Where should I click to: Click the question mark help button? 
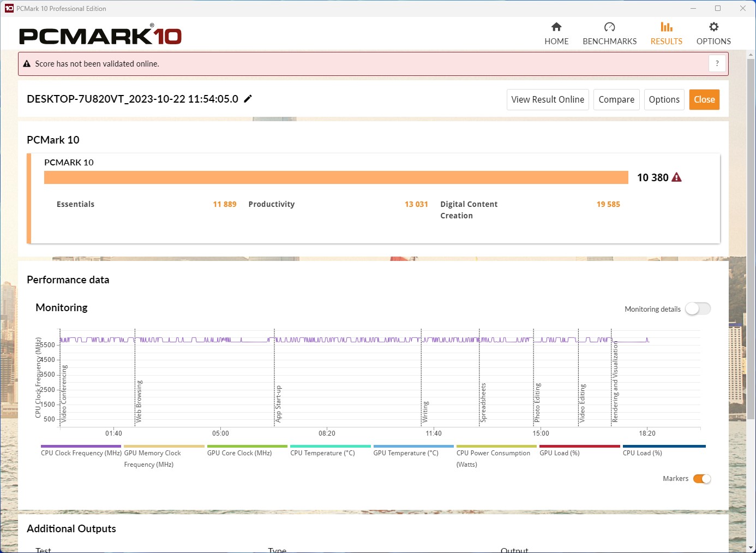tap(717, 64)
